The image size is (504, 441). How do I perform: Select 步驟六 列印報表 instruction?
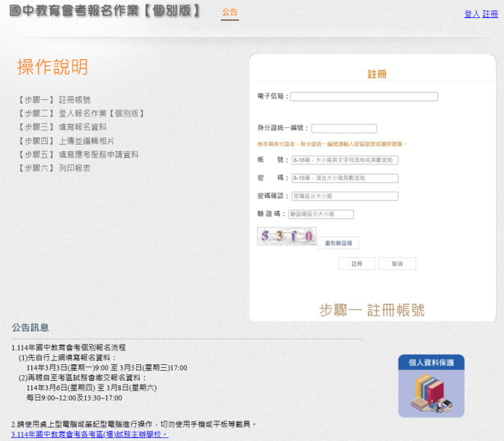[x=54, y=168]
